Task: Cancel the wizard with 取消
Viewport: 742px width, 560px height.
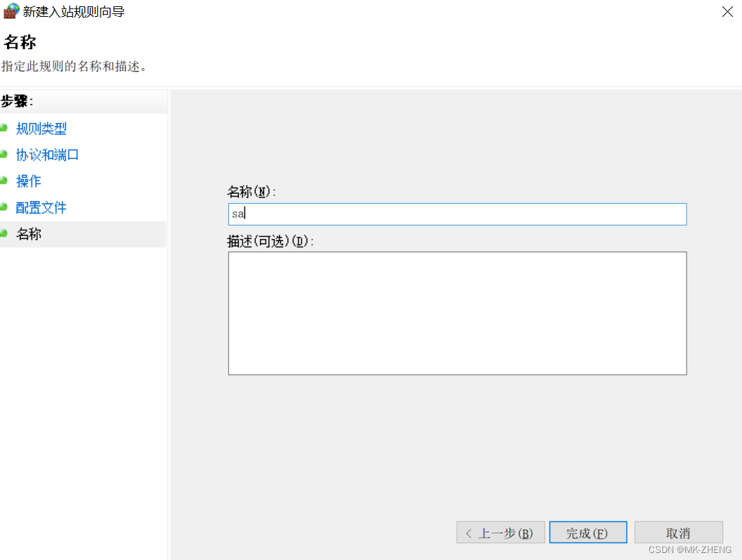Action: coord(679,533)
